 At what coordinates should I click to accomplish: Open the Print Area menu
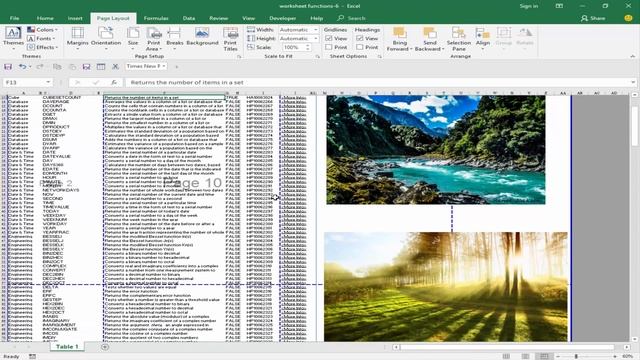coord(153,39)
